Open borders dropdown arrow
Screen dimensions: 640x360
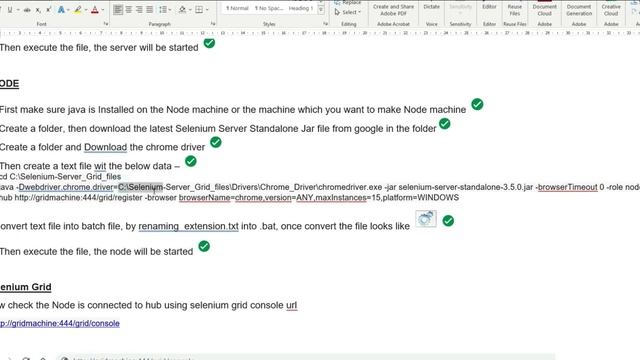click(x=207, y=9)
